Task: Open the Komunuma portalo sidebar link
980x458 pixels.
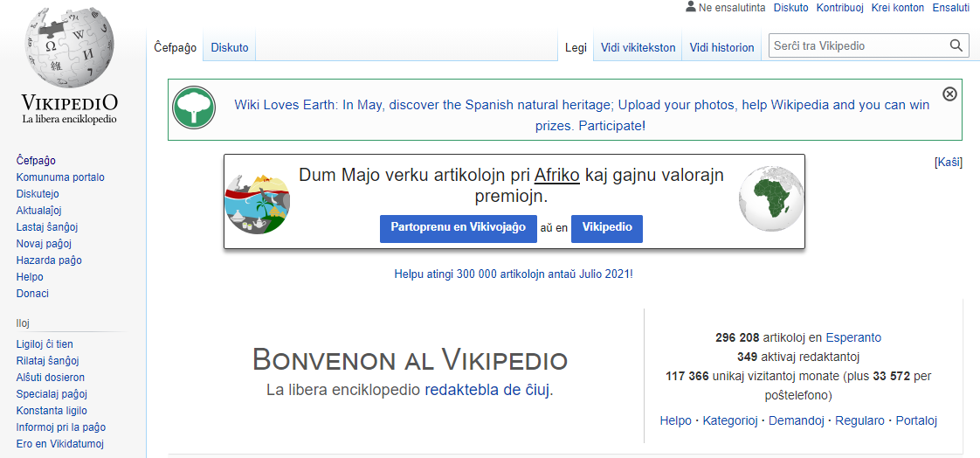Action: coord(60,177)
